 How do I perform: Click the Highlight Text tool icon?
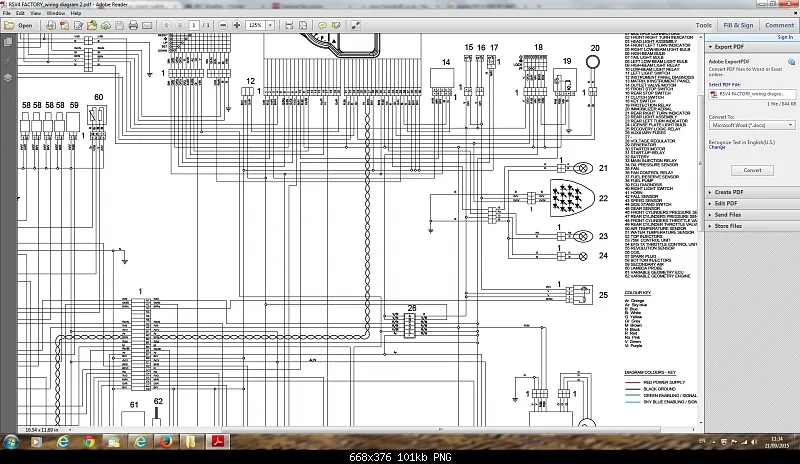[336, 25]
